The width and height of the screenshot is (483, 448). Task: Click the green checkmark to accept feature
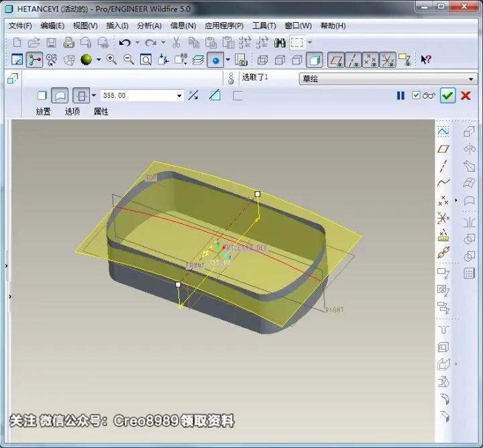coord(447,95)
